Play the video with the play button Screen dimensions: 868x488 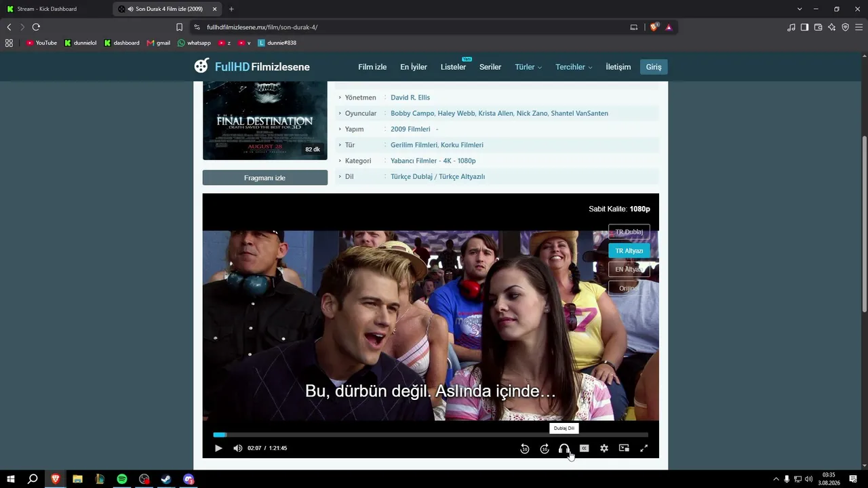coord(218,448)
